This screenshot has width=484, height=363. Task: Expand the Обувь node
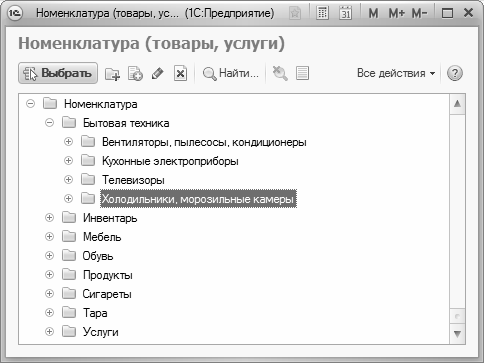pos(49,256)
